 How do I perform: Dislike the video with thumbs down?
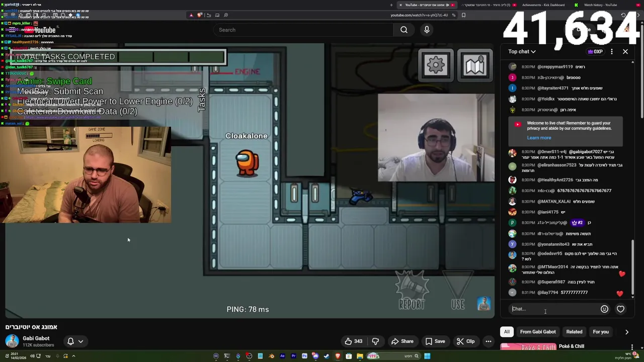(375, 341)
